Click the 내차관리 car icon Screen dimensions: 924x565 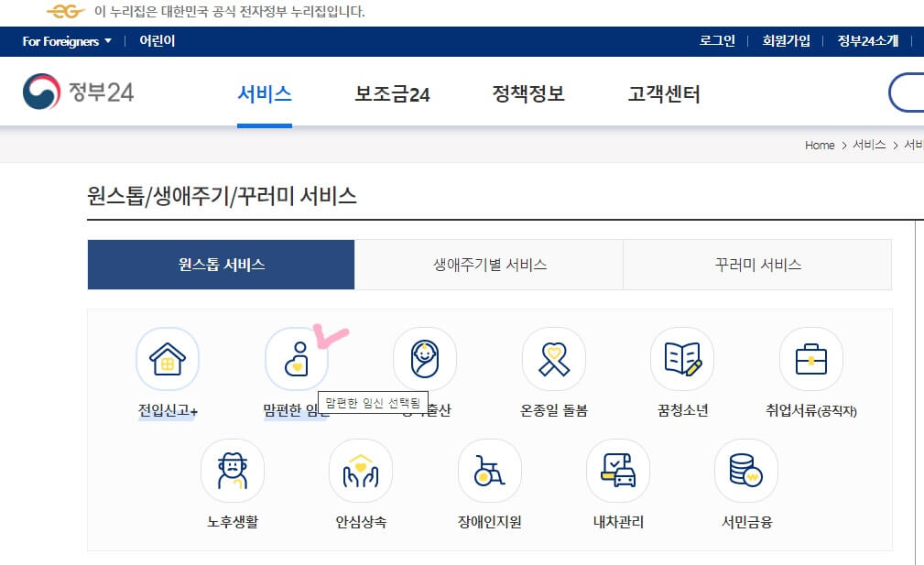tap(617, 470)
